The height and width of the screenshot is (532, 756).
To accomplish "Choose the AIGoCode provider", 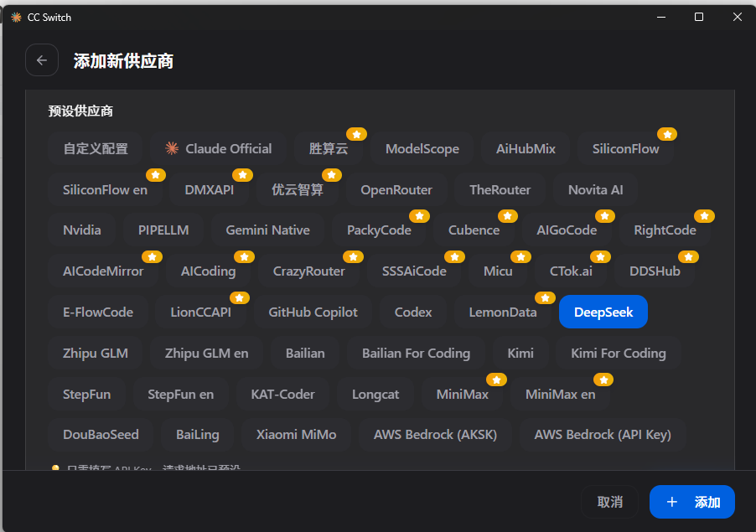I will pos(567,230).
